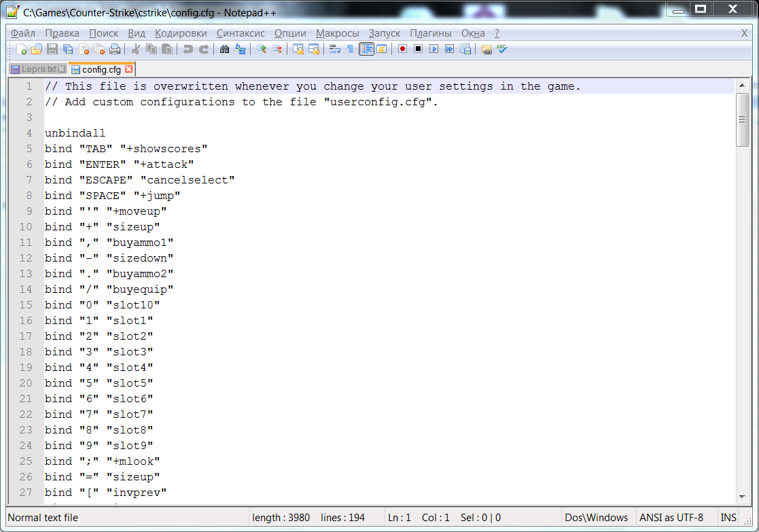Open Find with binoculars icon
The height and width of the screenshot is (532, 759).
point(225,50)
